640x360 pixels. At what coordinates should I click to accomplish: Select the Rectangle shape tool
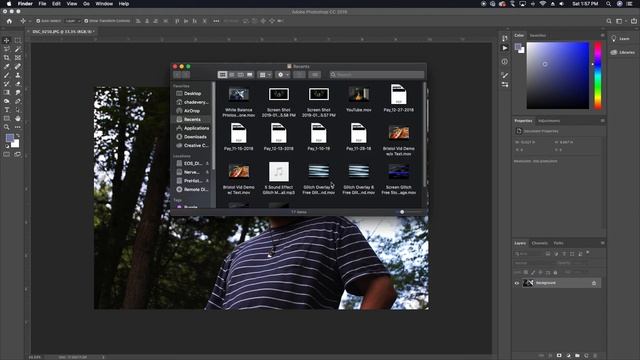point(7,118)
